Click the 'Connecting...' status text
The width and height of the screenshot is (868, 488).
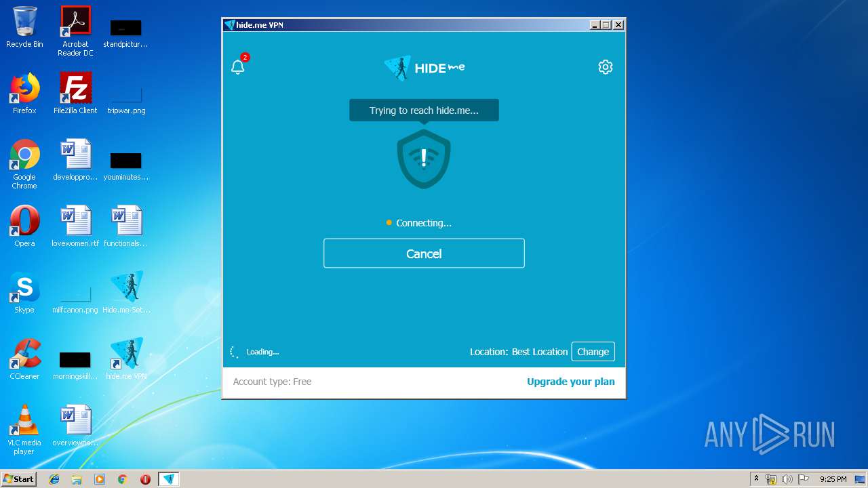[424, 223]
